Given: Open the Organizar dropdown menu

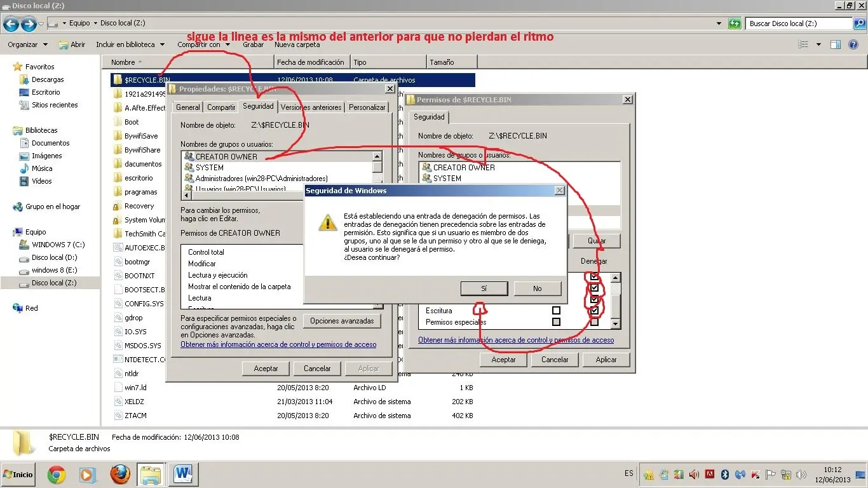Looking at the screenshot, I should [x=27, y=44].
